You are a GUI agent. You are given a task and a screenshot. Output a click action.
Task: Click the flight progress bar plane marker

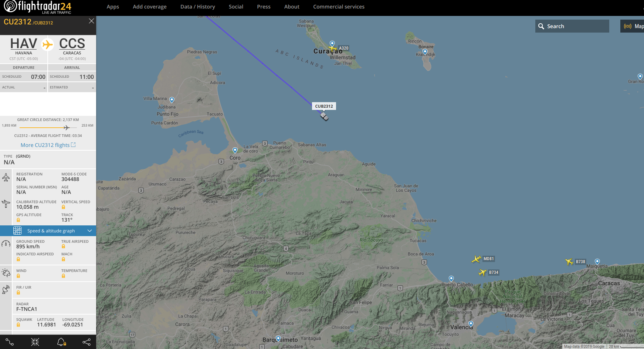click(x=66, y=128)
